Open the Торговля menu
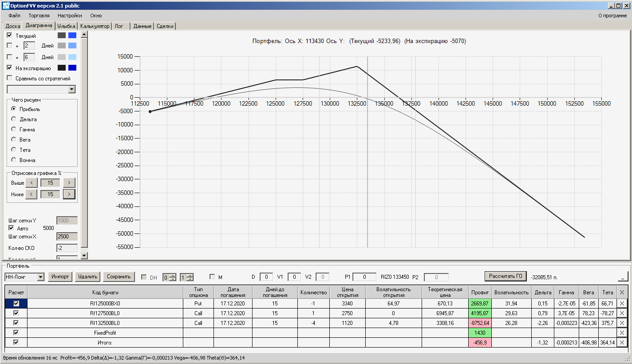 (39, 16)
